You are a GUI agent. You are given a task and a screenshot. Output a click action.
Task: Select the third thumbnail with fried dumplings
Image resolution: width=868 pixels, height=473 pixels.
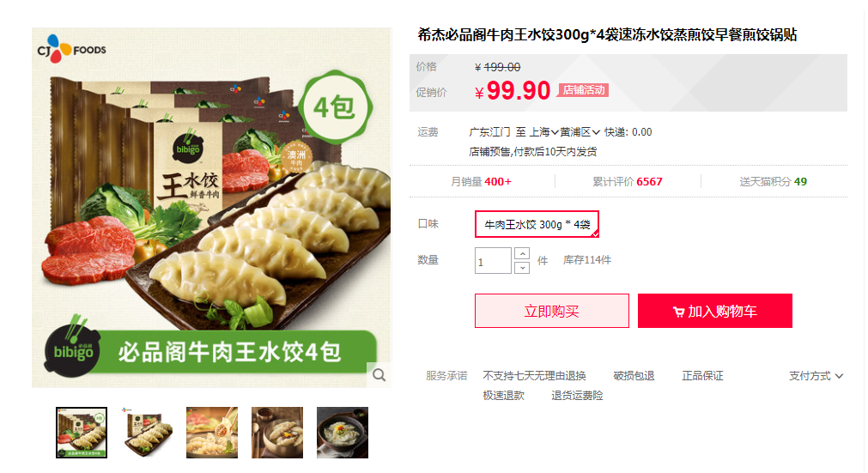212,433
